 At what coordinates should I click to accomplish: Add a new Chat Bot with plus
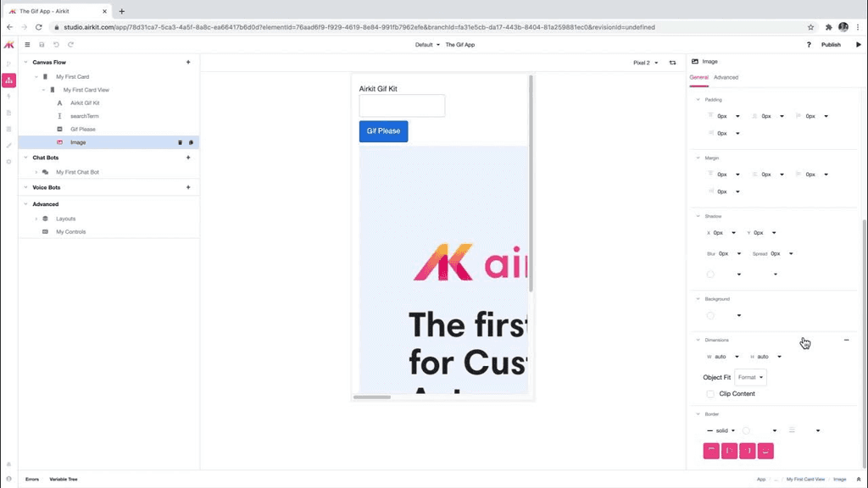click(x=188, y=158)
